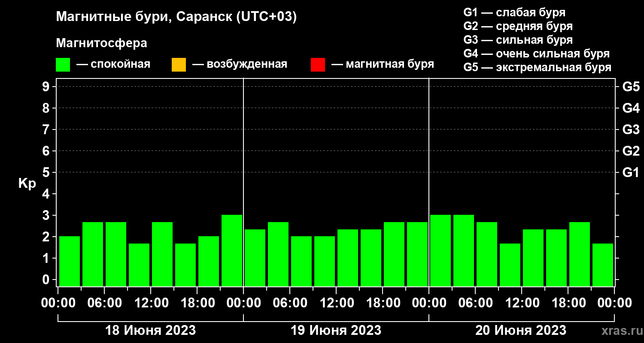
Task: Click the 09:00–12:00 bar on 18 June
Action: [139, 265]
